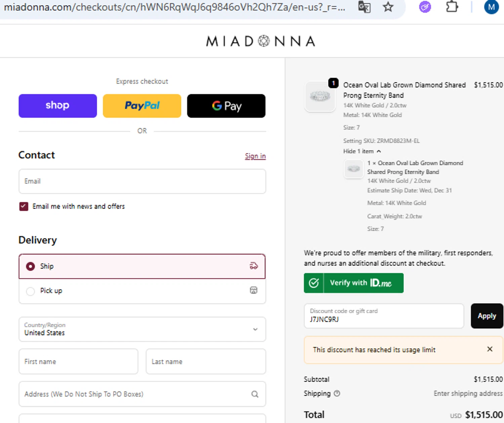
Task: Click the Setting SKU: ZRMD8823M-EL text
Action: [381, 141]
